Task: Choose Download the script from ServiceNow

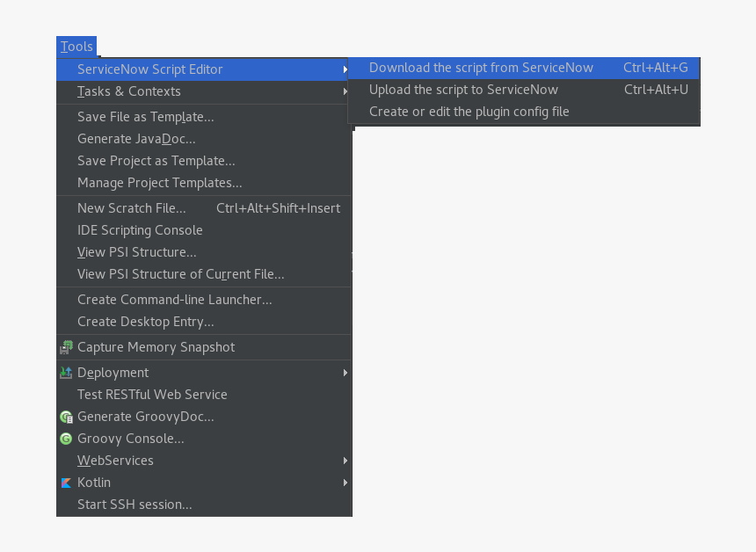Action: coord(524,68)
